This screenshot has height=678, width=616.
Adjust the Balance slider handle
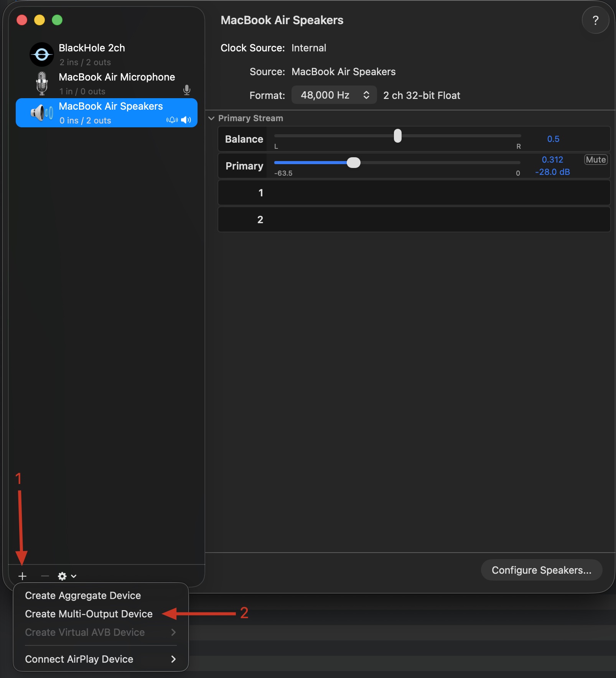coord(398,136)
